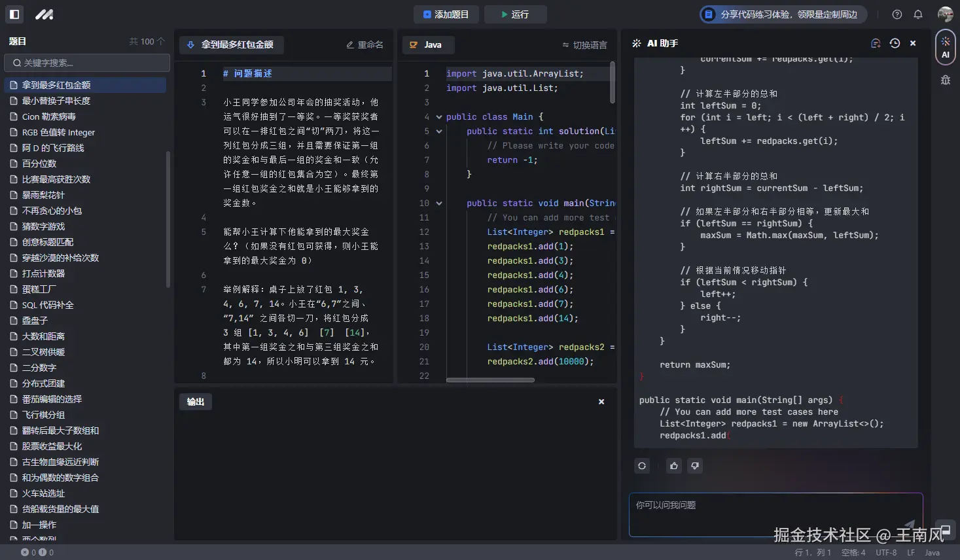Open the bug report icon below the AI badge
This screenshot has width=960, height=560.
point(945,79)
